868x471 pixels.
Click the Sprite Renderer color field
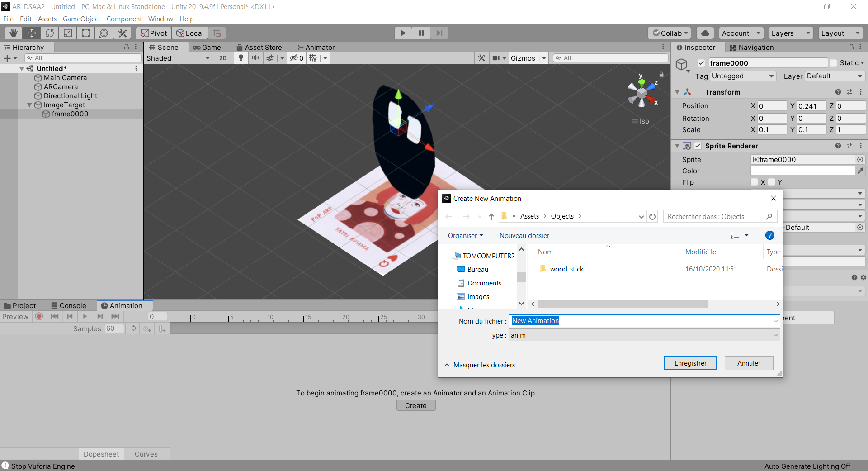(802, 171)
